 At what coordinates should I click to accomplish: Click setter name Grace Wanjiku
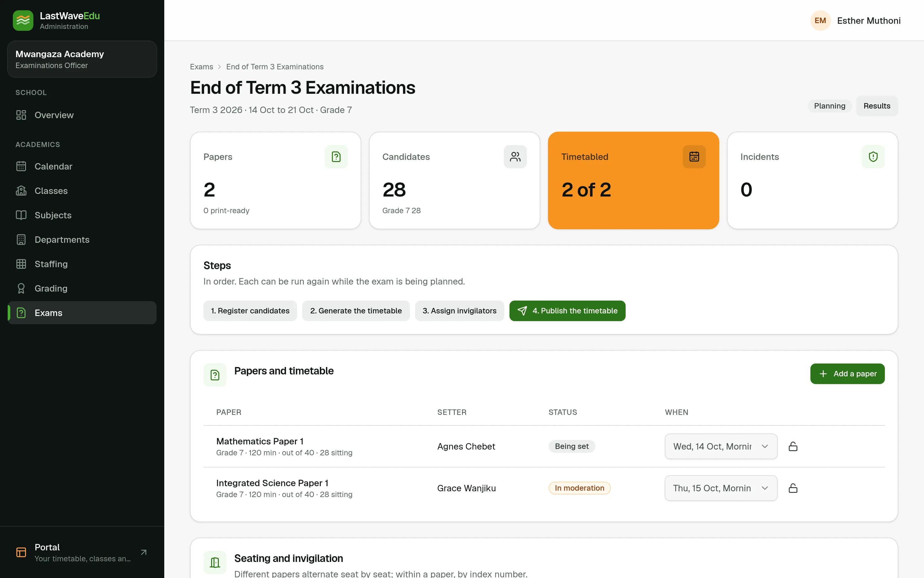pos(466,488)
